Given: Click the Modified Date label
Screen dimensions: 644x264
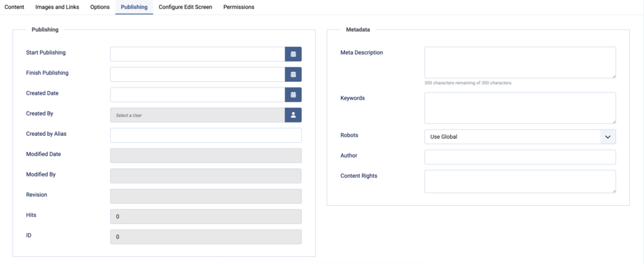Looking at the screenshot, I should 43,154.
